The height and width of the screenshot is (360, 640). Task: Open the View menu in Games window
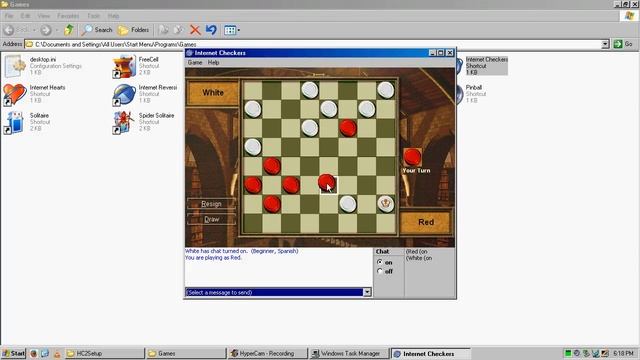[x=43, y=16]
